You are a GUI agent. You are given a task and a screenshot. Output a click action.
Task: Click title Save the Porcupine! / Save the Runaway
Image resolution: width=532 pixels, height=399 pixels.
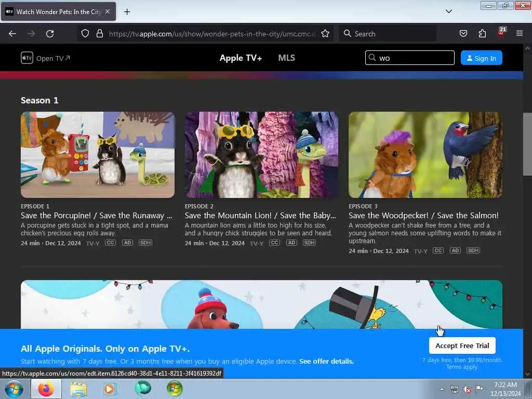97,216
